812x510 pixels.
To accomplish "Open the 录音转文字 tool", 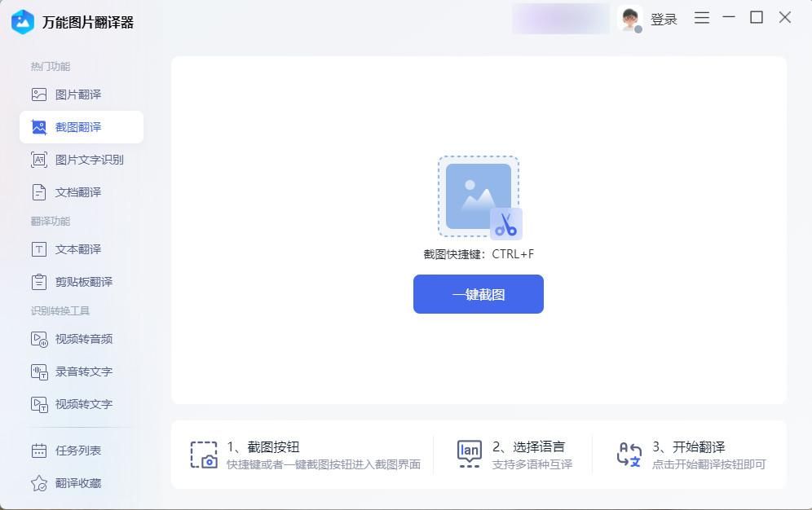I will [82, 372].
